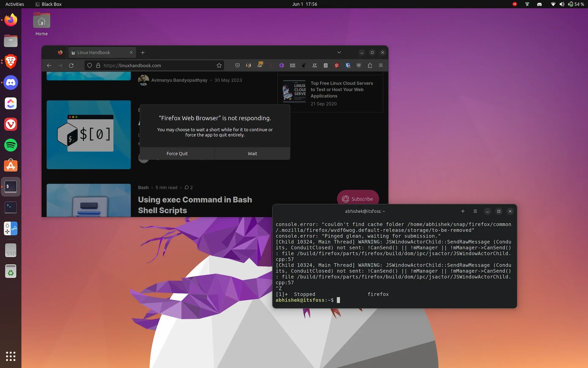The width and height of the screenshot is (588, 368).
Task: Open Ubuntu Software from the dock
Action: 11,166
